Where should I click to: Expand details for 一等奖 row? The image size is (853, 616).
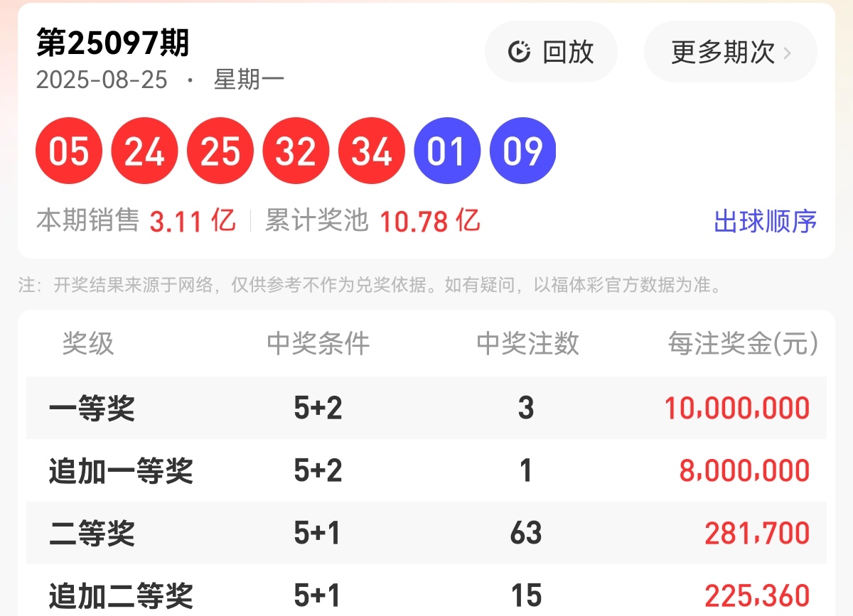point(91,408)
